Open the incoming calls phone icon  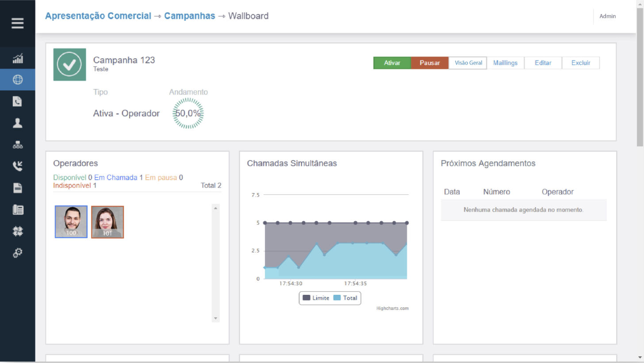[18, 166]
